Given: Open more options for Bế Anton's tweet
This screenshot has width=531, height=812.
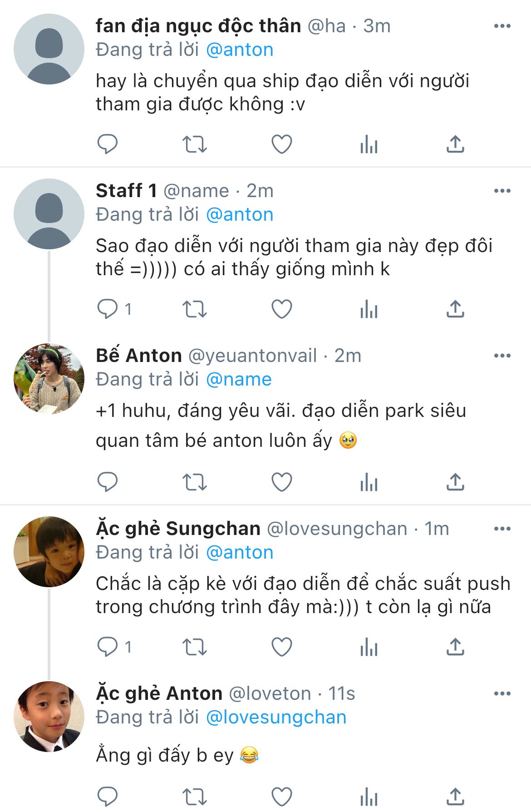Looking at the screenshot, I should pos(502,356).
